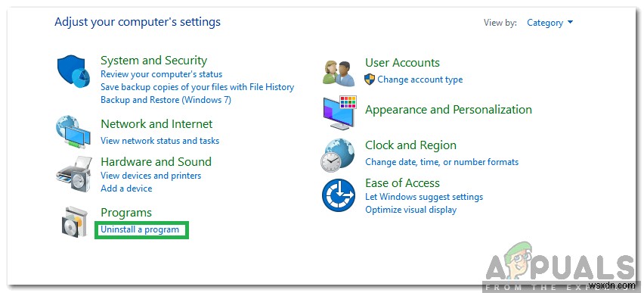Open Clock and Region category

point(410,145)
